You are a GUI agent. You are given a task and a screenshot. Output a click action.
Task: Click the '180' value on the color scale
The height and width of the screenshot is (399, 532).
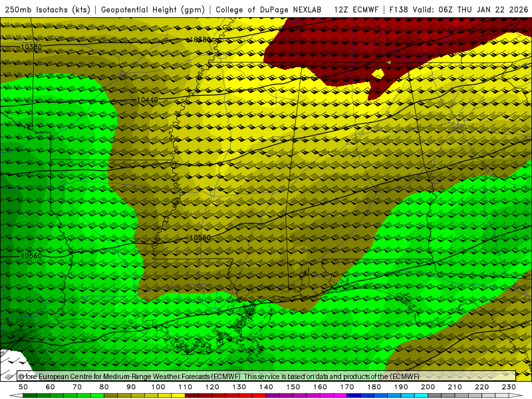click(x=374, y=387)
